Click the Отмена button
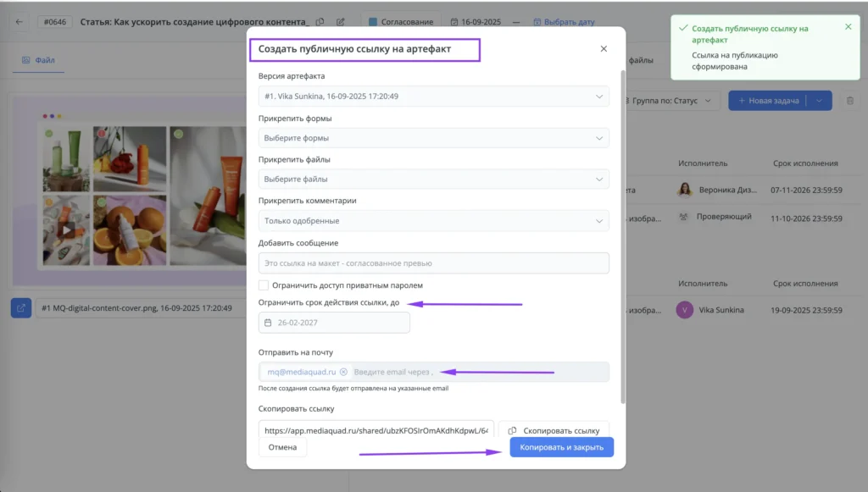The image size is (868, 492). pos(282,447)
